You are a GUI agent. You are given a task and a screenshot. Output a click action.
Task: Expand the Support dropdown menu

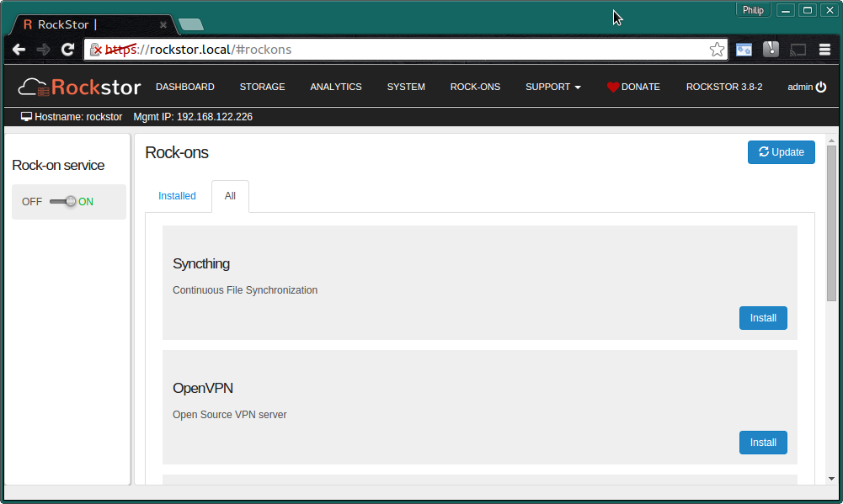click(x=553, y=87)
